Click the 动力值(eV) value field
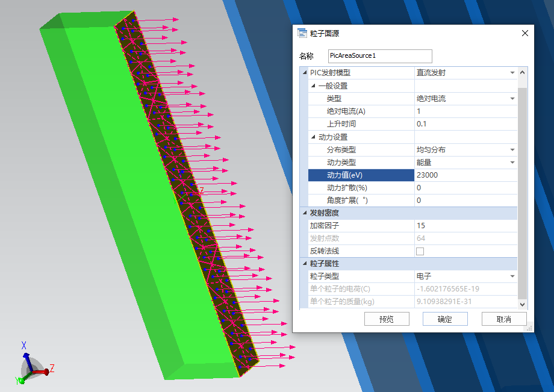The width and height of the screenshot is (554, 392). pyautogui.click(x=465, y=175)
